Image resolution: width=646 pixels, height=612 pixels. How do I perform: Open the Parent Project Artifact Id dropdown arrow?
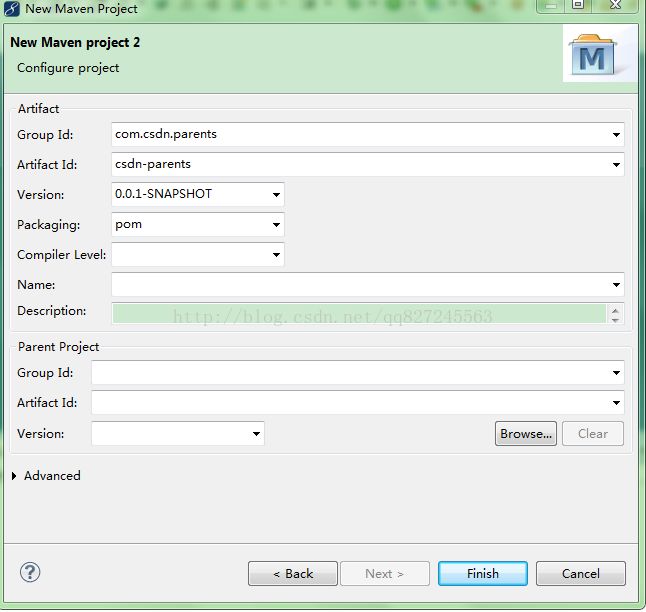point(616,403)
